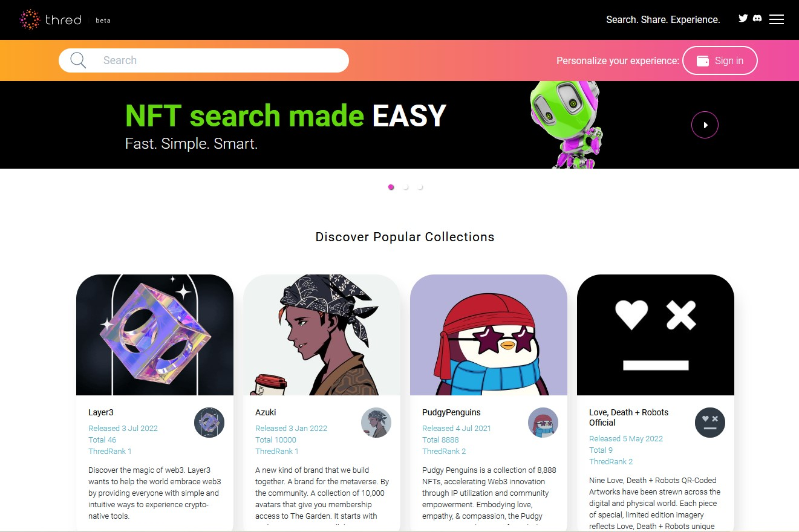Click Love, Death + Robots avatar icon
The height and width of the screenshot is (532, 799).
click(x=710, y=423)
